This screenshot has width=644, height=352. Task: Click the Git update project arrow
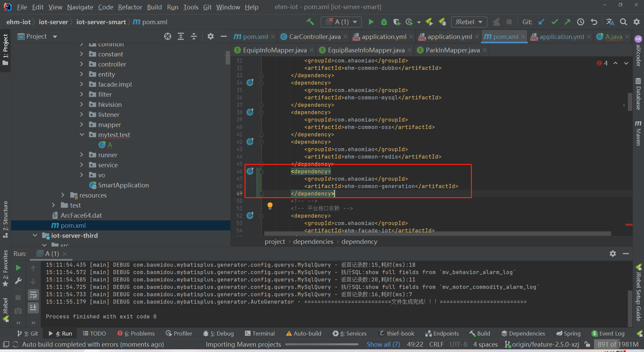541,22
